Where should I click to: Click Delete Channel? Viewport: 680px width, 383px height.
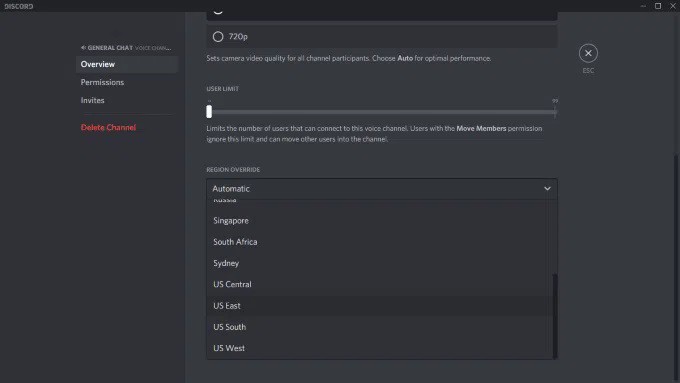tap(108, 128)
